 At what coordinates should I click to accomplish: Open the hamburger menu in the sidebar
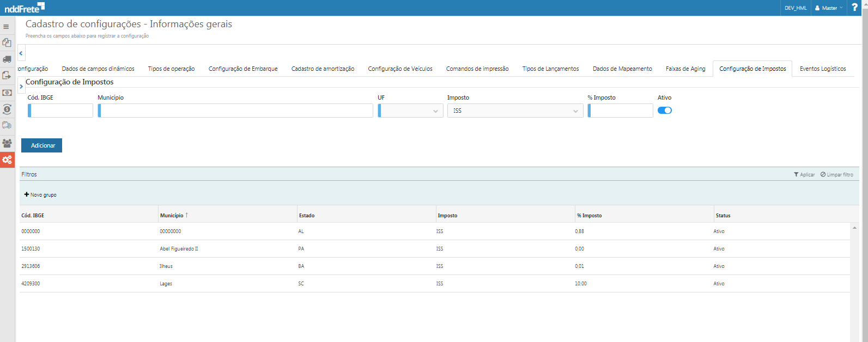(7, 27)
